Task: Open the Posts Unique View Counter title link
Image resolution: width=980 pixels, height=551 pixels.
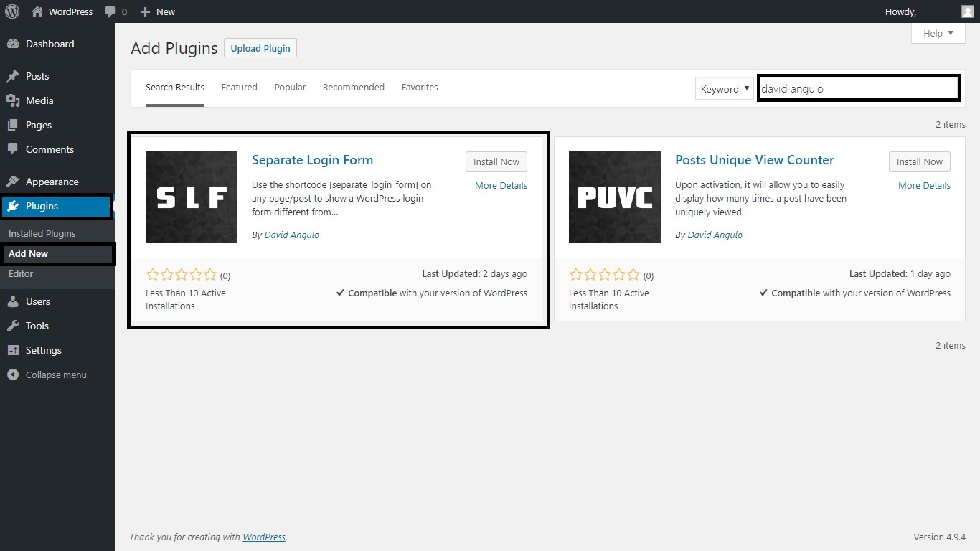Action: point(755,160)
